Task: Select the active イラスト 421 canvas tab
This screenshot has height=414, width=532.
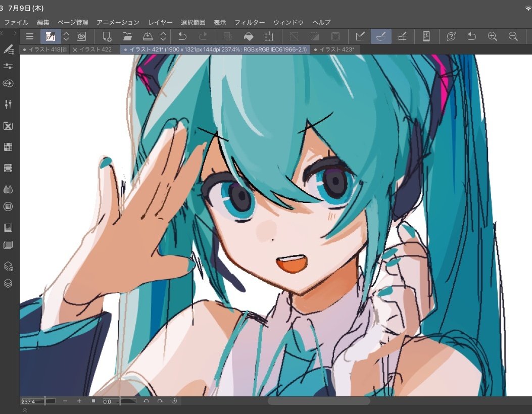Action: tap(215, 49)
